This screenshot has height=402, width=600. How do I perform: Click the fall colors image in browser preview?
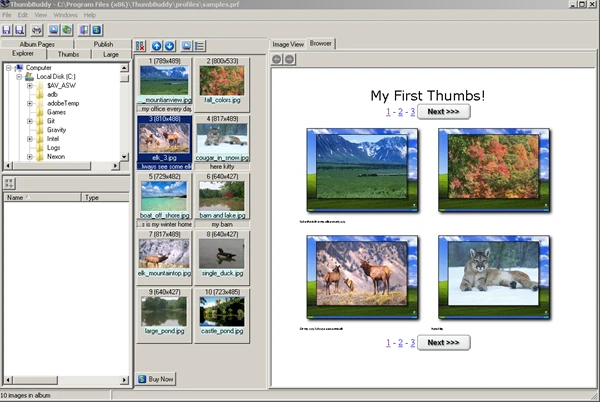tap(494, 170)
